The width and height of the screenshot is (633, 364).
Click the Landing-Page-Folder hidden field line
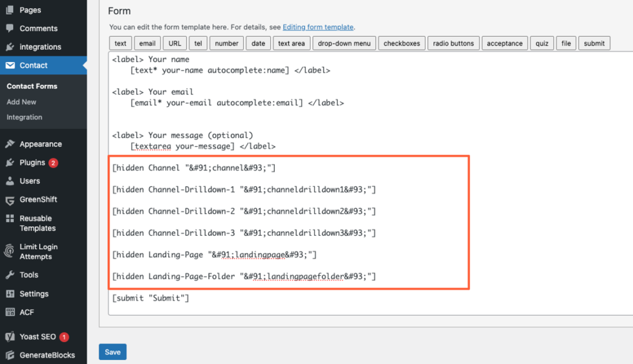tap(244, 277)
